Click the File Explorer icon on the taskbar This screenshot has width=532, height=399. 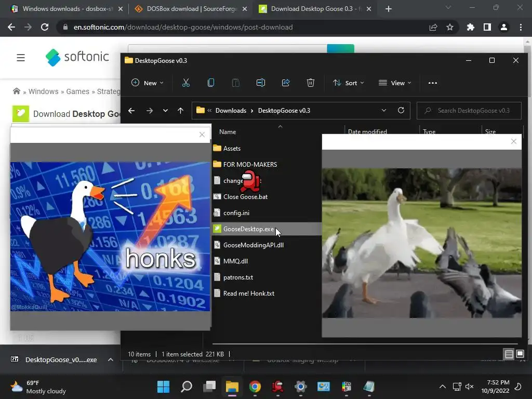pyautogui.click(x=232, y=387)
